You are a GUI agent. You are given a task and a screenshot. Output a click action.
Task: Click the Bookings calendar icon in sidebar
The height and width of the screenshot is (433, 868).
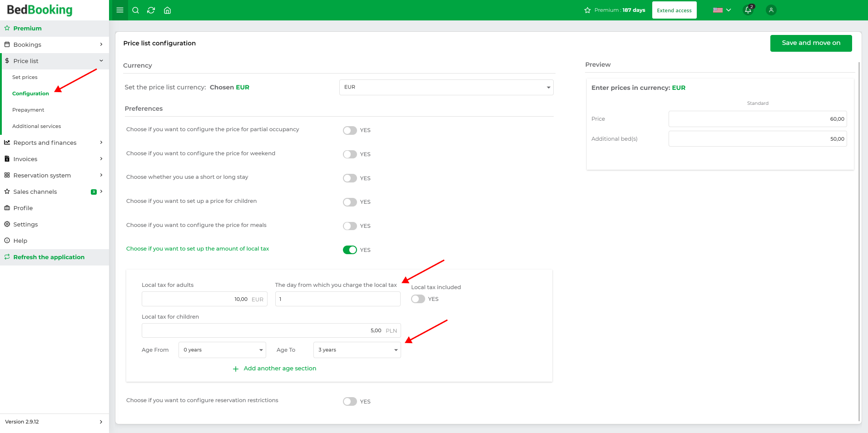coord(7,44)
